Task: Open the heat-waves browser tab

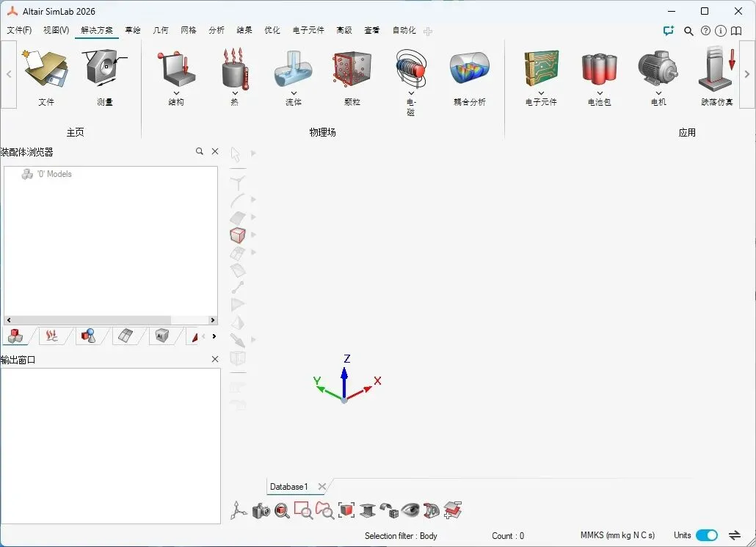Action: [52, 336]
